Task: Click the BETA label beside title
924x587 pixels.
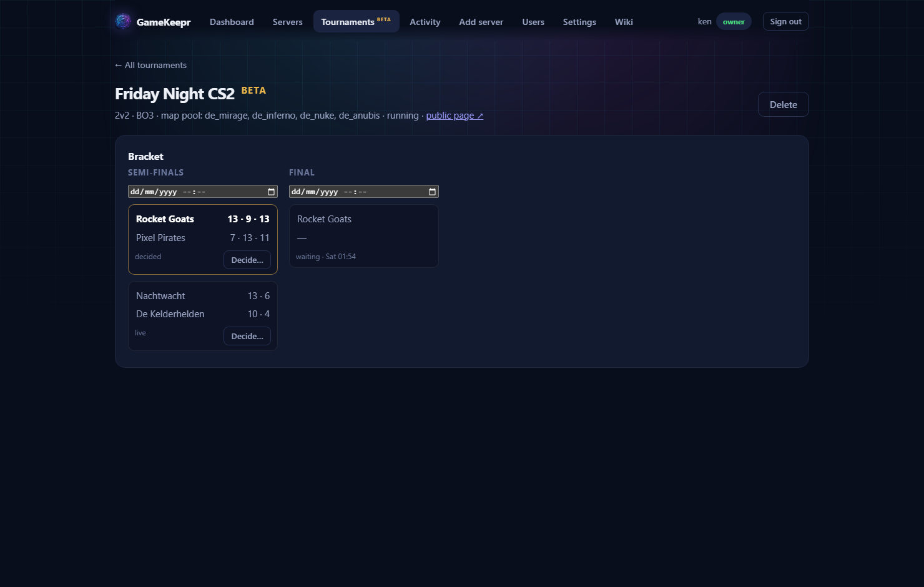Action: pos(253,91)
